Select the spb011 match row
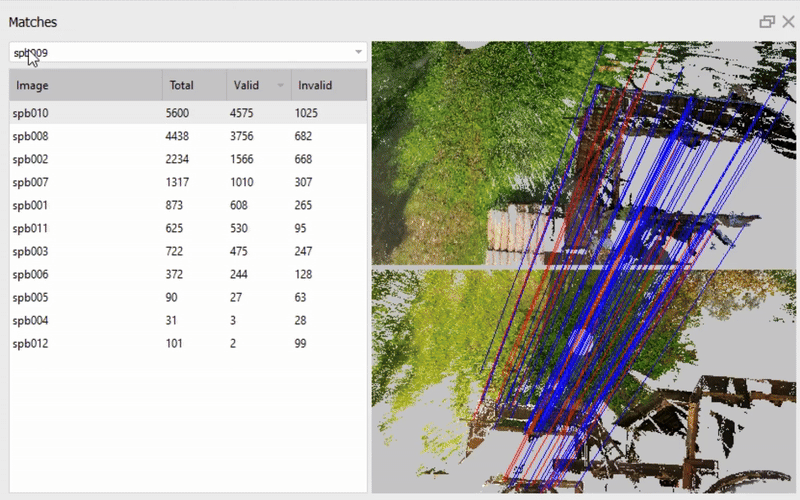 [30, 228]
